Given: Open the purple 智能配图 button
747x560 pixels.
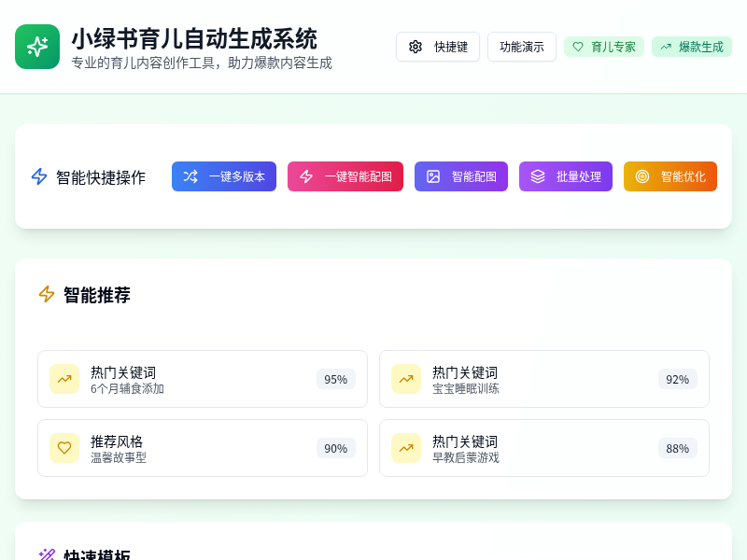Looking at the screenshot, I should tap(461, 176).
